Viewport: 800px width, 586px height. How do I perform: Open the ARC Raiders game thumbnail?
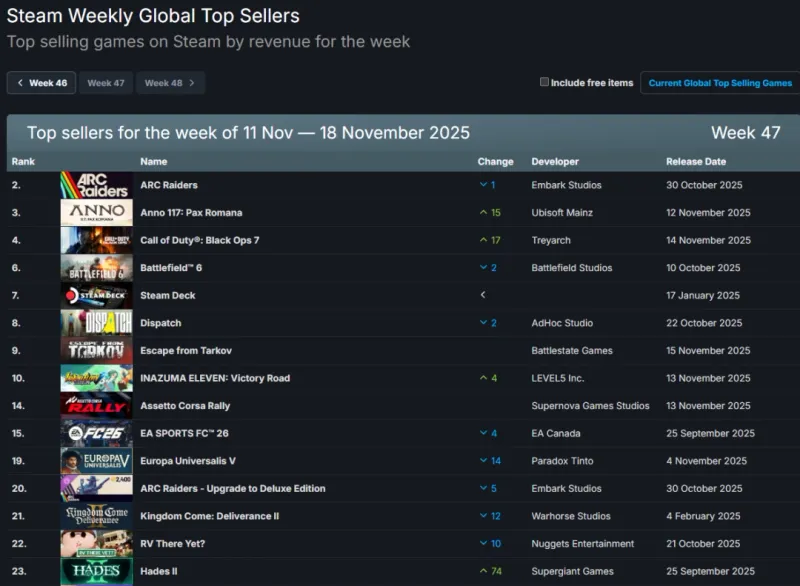pyautogui.click(x=96, y=185)
